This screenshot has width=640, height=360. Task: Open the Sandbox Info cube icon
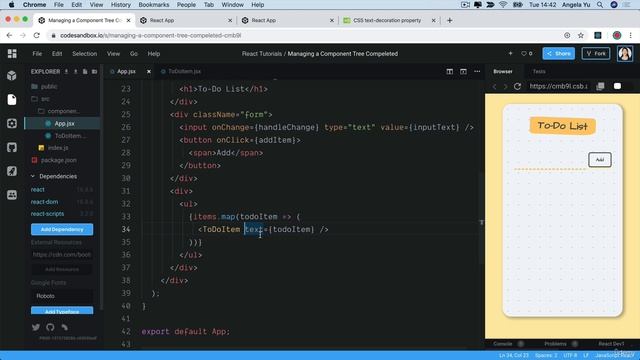click(12, 76)
